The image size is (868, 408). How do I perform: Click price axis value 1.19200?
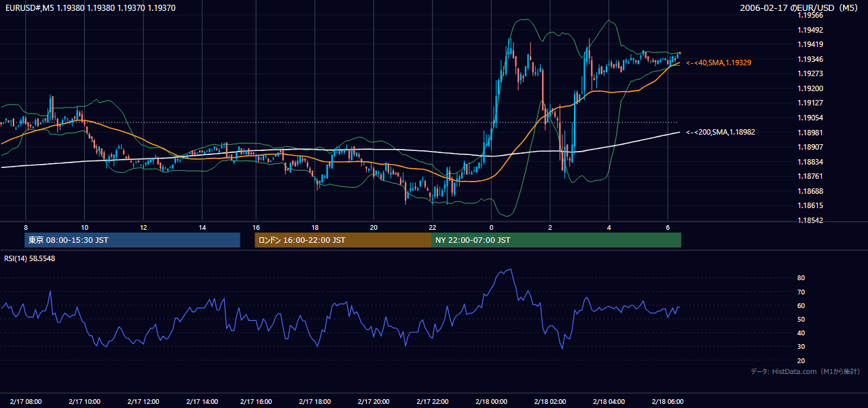pos(810,89)
